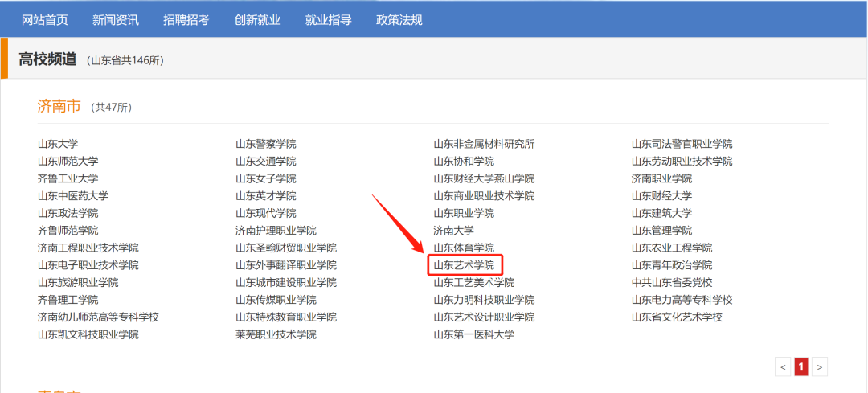Visit 莱芜职业技术学院 page

tap(276, 335)
